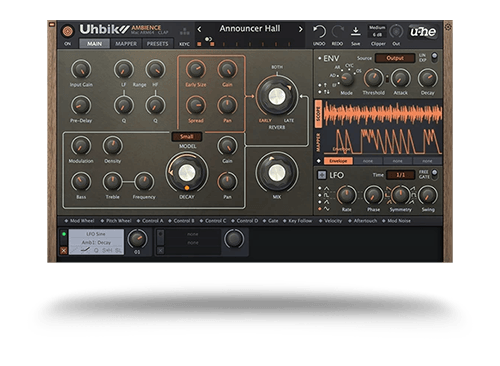
Task: Select the SCOPE vertical tab
Action: point(319,114)
